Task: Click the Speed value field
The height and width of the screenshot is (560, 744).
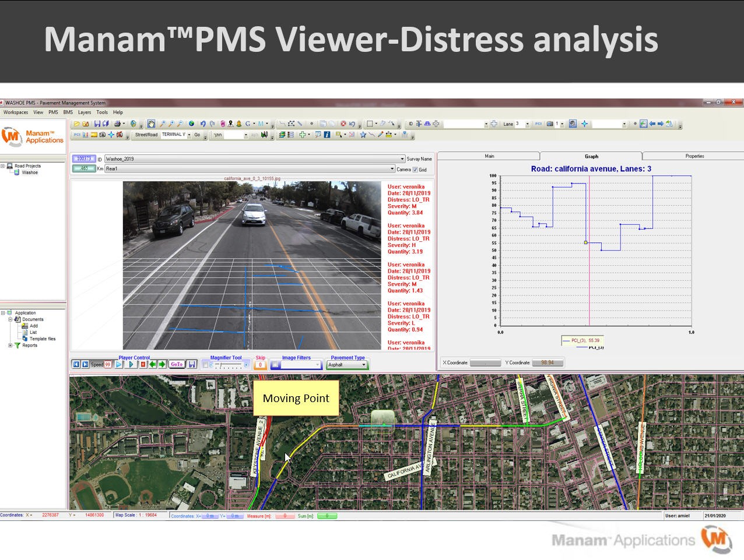Action: click(x=108, y=365)
